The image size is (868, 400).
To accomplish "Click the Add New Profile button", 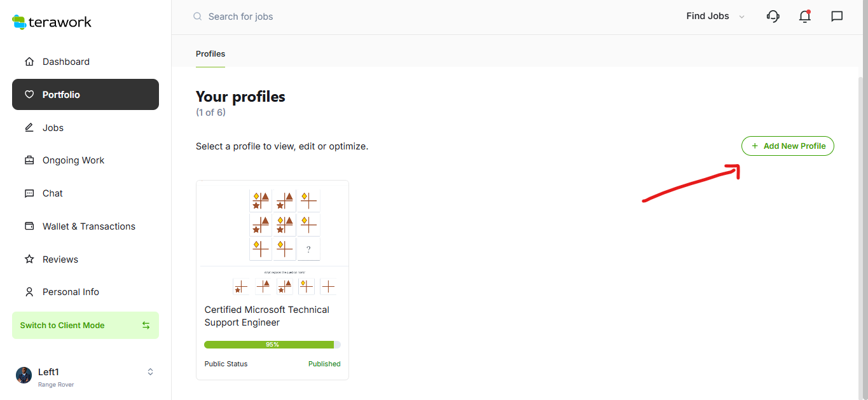I will pyautogui.click(x=787, y=146).
